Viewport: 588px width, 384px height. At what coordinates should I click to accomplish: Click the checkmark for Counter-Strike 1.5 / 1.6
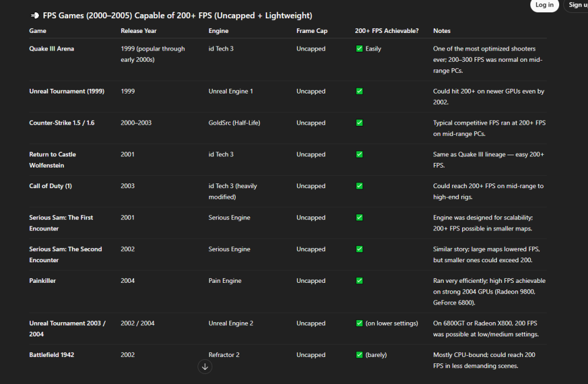pyautogui.click(x=359, y=123)
